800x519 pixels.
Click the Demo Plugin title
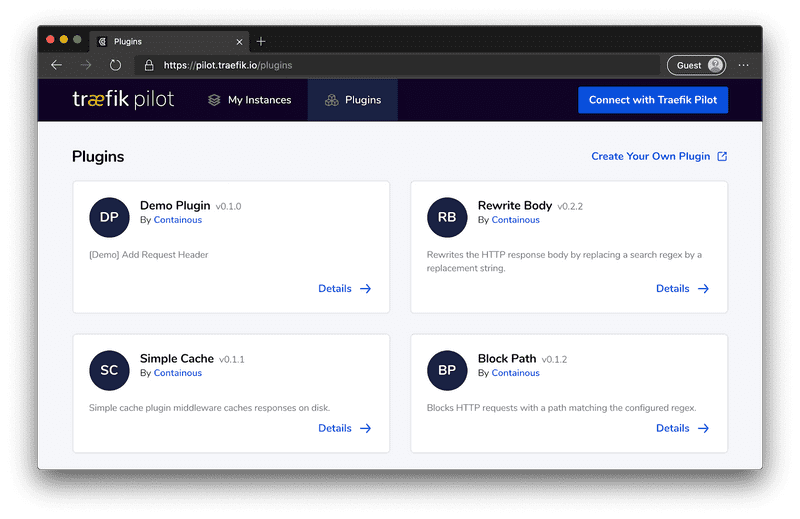175,205
